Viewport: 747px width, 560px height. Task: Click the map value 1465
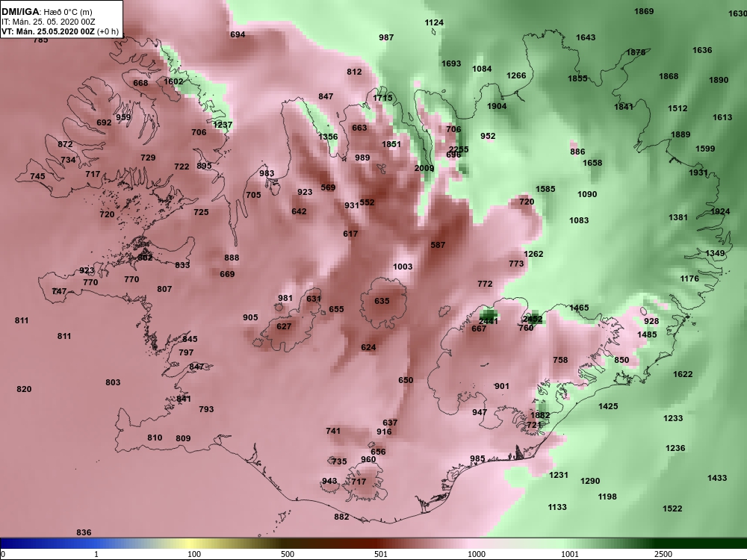click(x=580, y=308)
